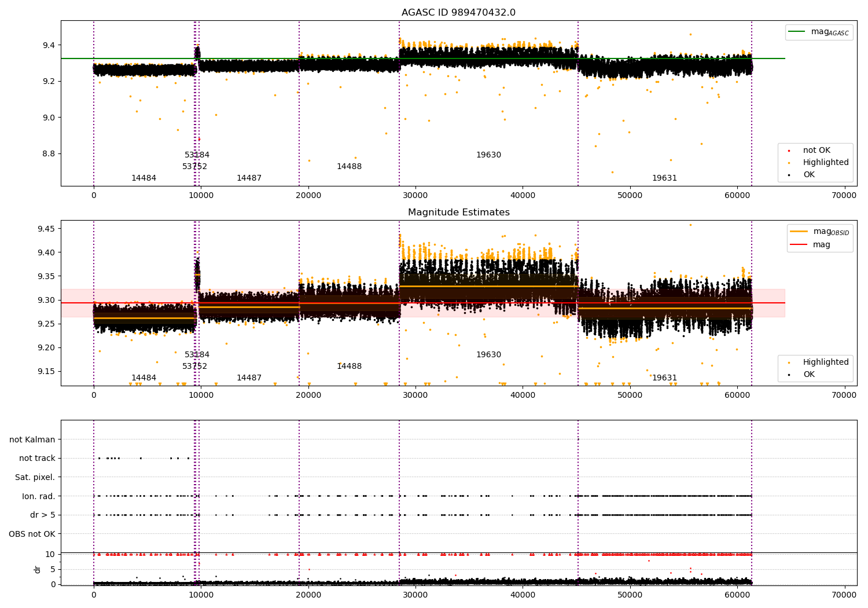Click obsid label 19631 in the AGASC plot
The image size is (868, 608).
664,178
